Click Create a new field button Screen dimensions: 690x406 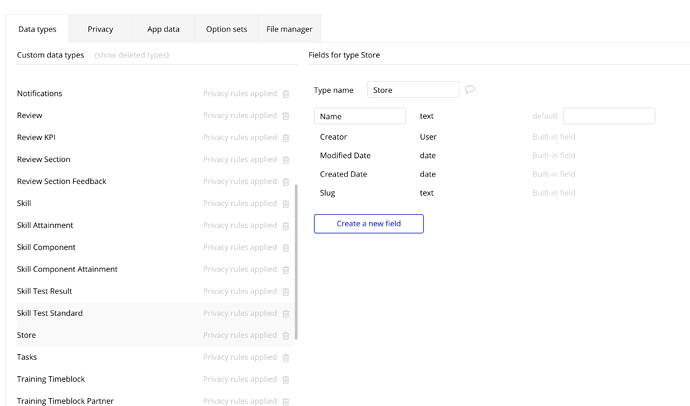point(369,223)
